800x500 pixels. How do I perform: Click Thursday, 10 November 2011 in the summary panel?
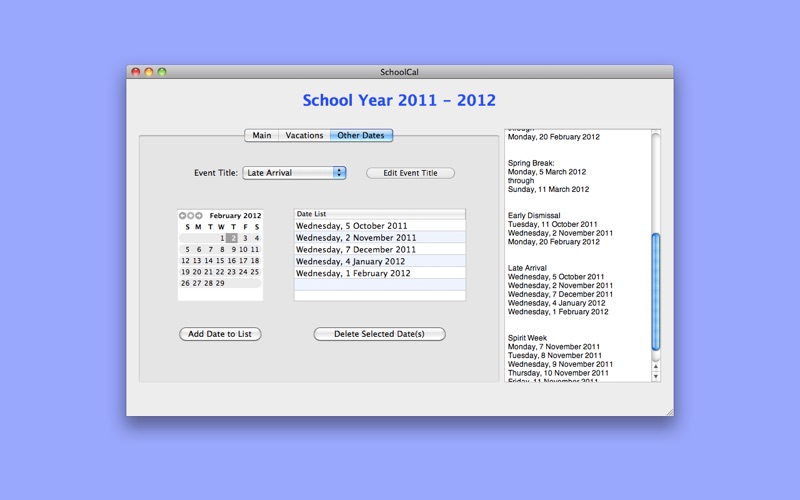(x=558, y=373)
